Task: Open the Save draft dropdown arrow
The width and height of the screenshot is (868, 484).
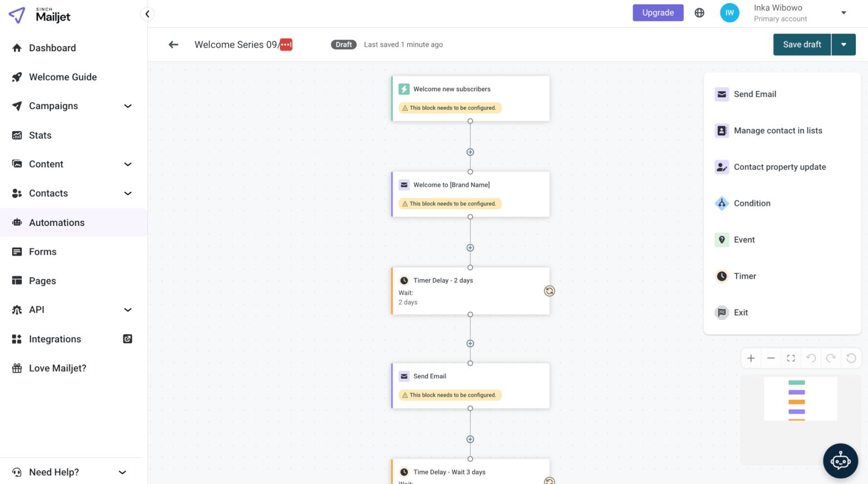Action: pos(844,45)
